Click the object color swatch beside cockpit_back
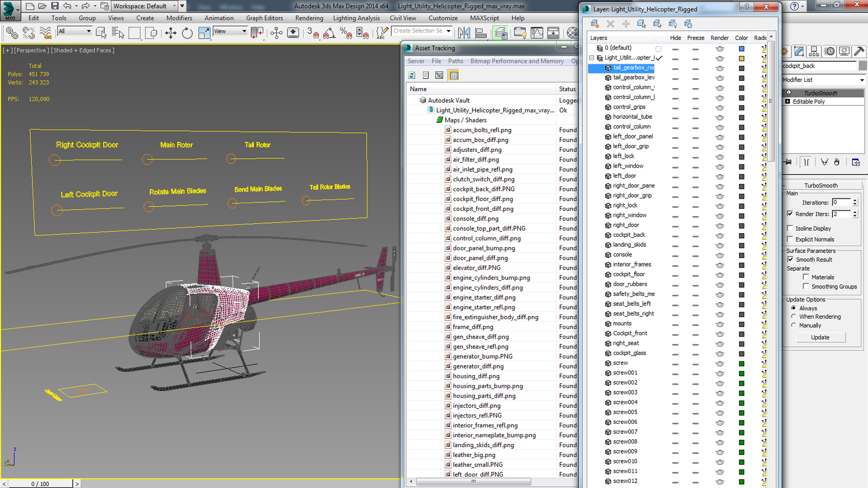The image size is (868, 488). pos(863,66)
